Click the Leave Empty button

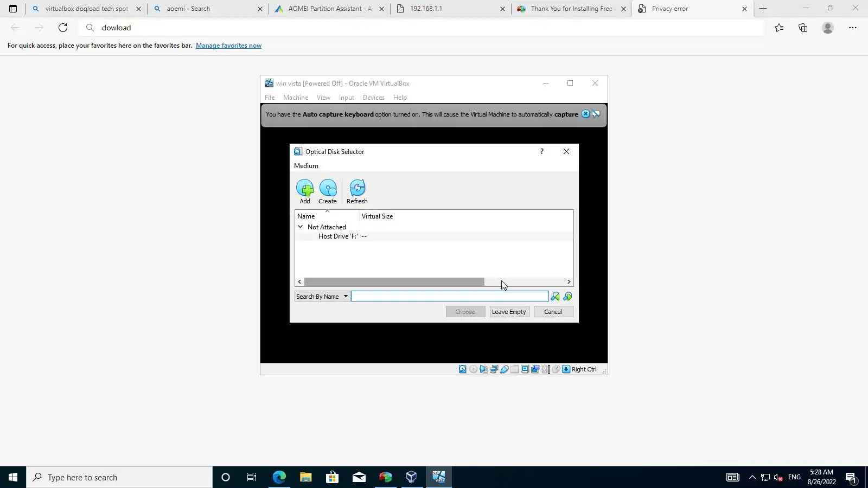(509, 312)
